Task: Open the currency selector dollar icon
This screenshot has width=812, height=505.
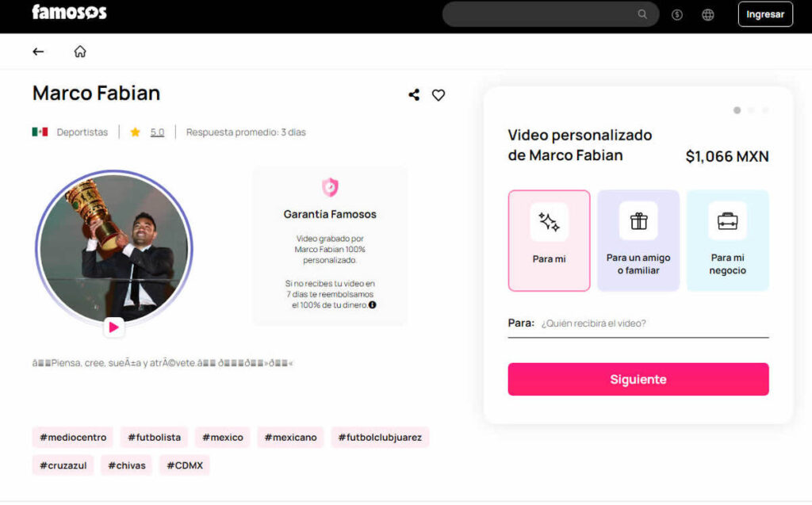Action: [x=677, y=14]
